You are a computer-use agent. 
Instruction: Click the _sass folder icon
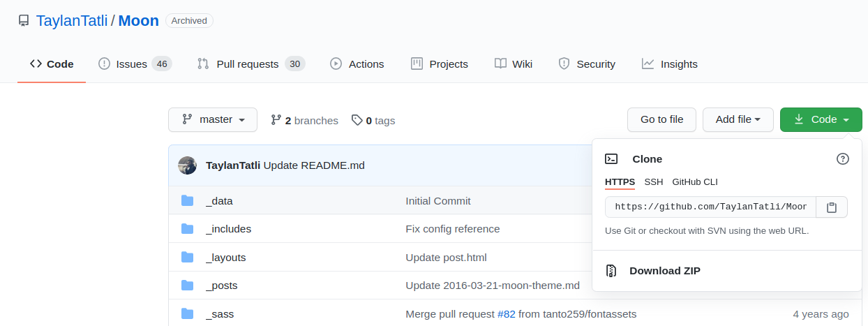pos(187,314)
